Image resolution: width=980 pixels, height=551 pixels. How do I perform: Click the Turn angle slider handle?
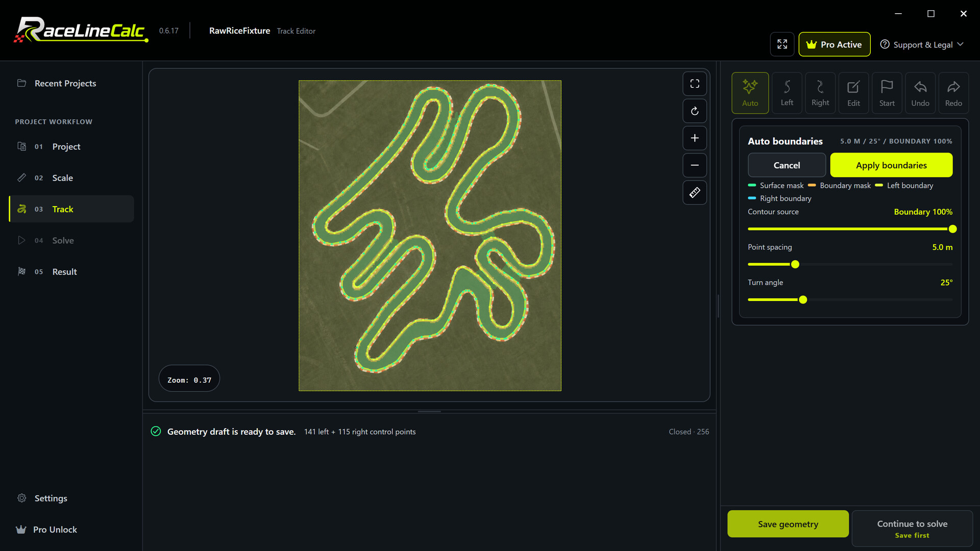pos(803,300)
